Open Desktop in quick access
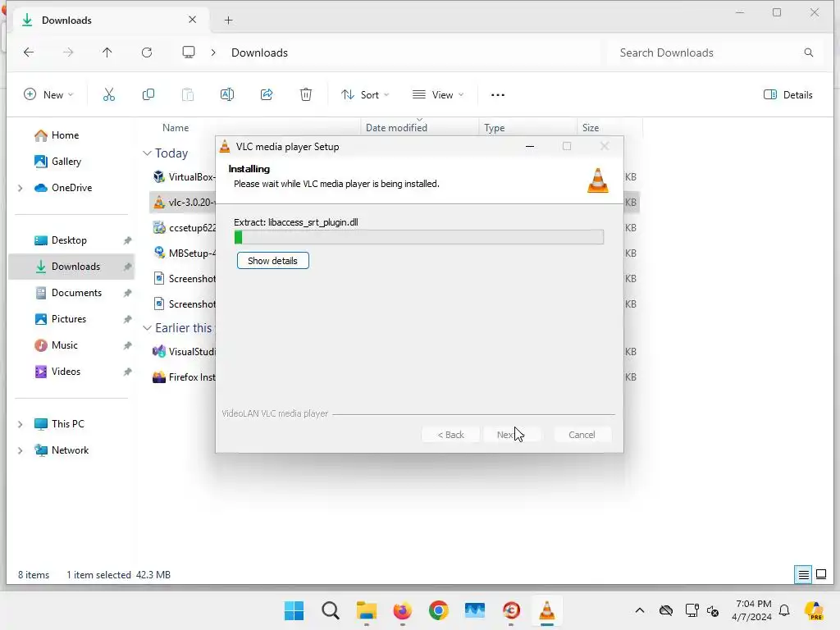840x630 pixels. (69, 240)
